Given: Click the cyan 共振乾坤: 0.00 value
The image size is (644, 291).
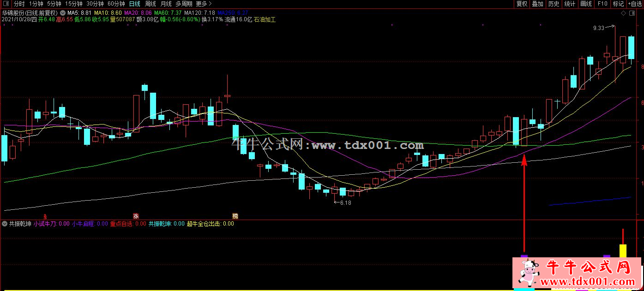Looking at the screenshot, I should tap(166, 224).
